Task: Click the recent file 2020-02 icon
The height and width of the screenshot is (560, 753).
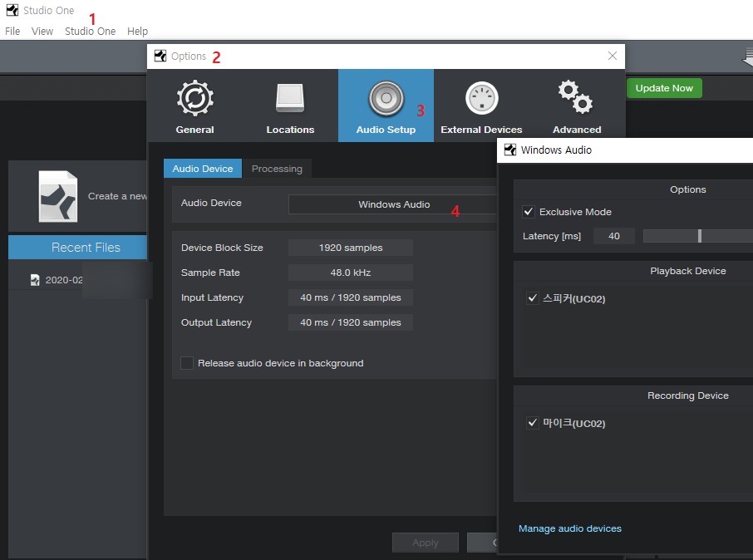Action: (x=35, y=280)
